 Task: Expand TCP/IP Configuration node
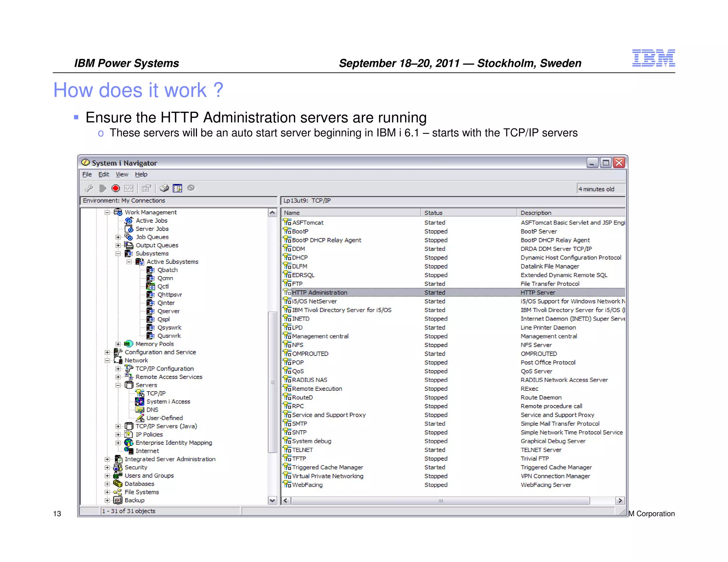pos(118,369)
